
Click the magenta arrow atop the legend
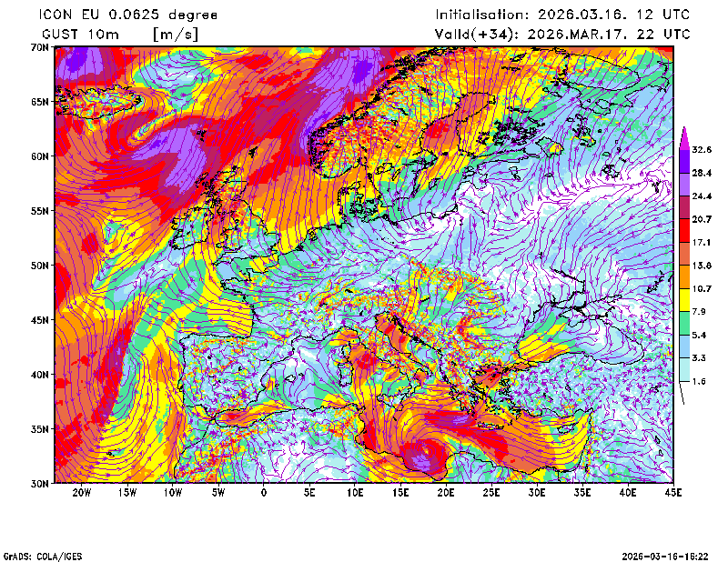pos(682,136)
